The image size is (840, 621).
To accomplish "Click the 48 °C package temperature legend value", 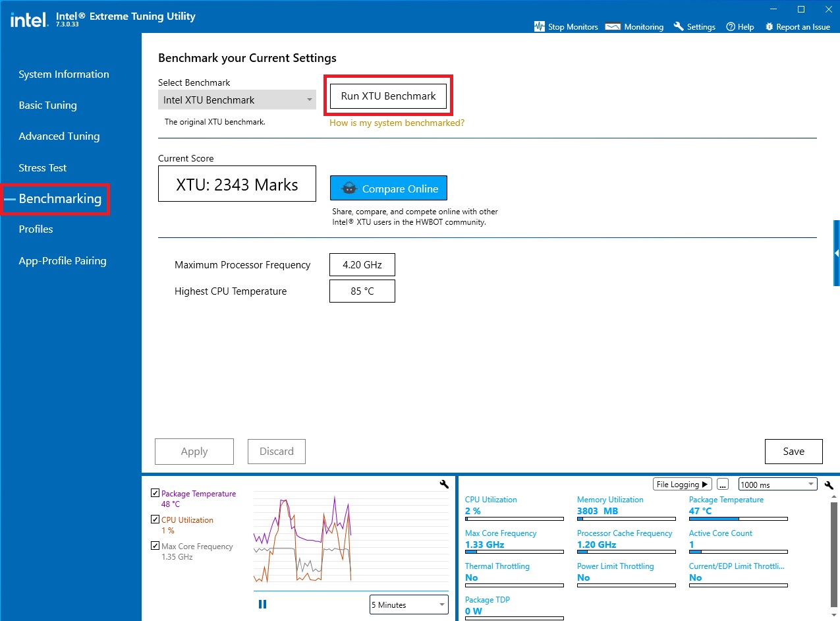I will tap(171, 504).
